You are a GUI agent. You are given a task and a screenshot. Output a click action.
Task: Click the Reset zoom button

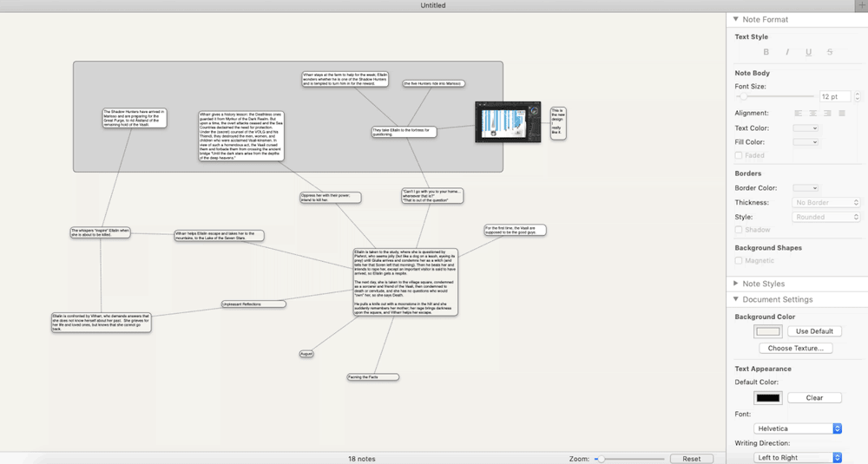pyautogui.click(x=691, y=459)
